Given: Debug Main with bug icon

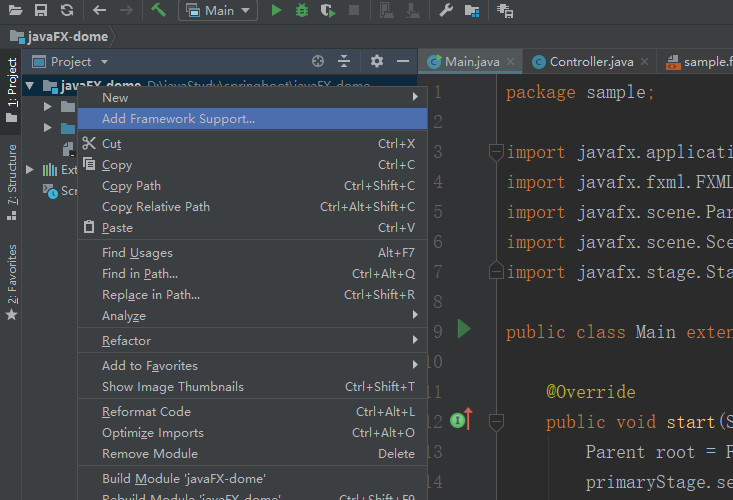Looking at the screenshot, I should pos(302,10).
